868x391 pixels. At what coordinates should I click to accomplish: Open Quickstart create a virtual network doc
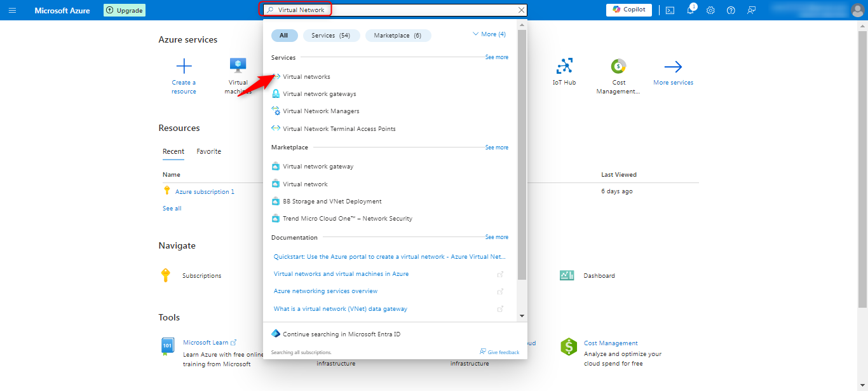pyautogui.click(x=390, y=257)
